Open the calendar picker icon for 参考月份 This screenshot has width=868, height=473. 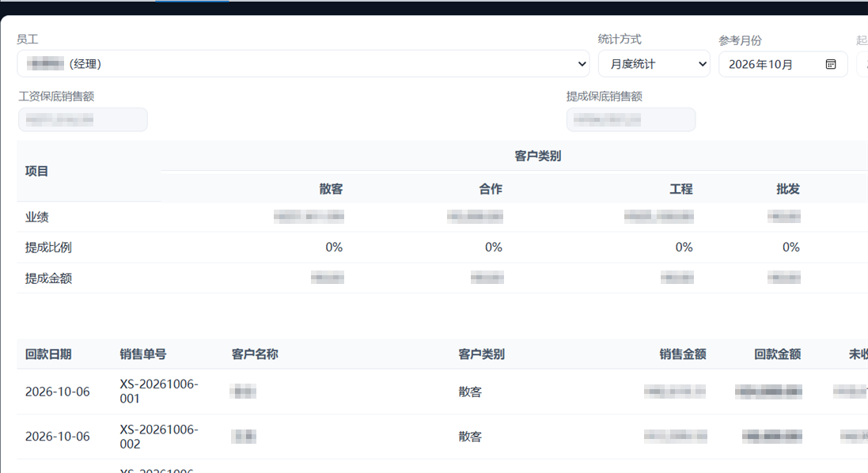(830, 64)
